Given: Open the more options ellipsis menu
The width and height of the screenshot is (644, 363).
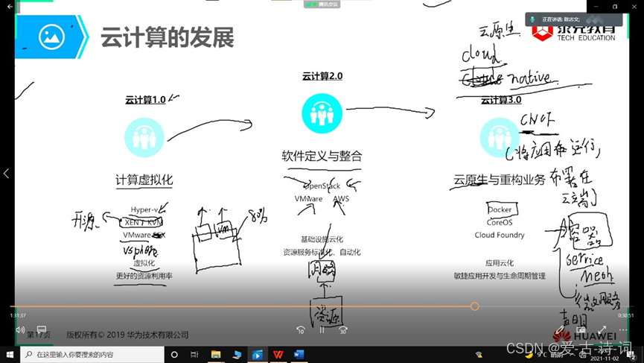Looking at the screenshot, I should coord(623,329).
